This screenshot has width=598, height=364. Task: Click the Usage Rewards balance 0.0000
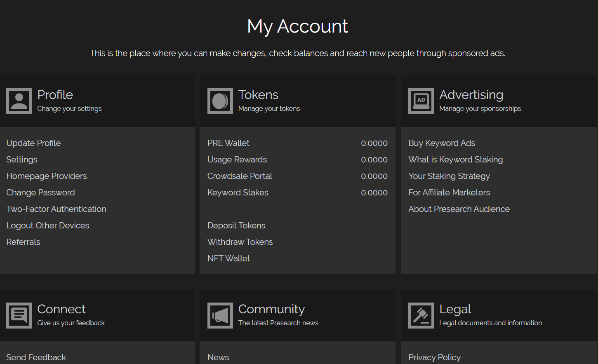coord(374,160)
